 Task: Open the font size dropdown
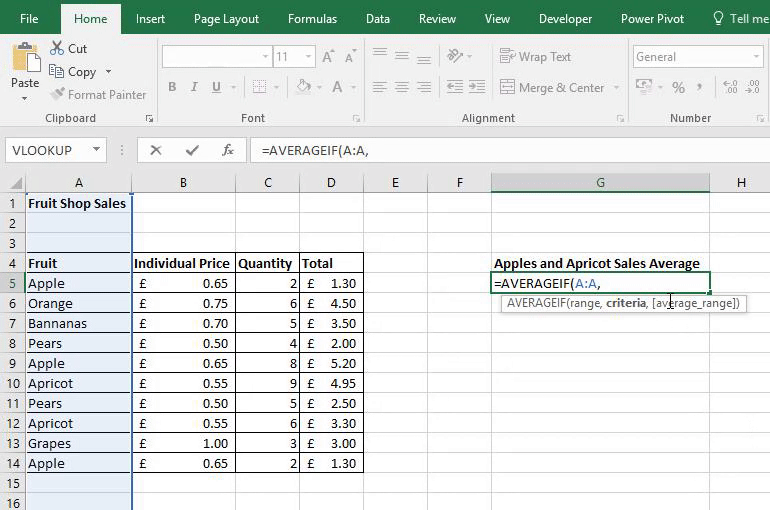click(308, 57)
